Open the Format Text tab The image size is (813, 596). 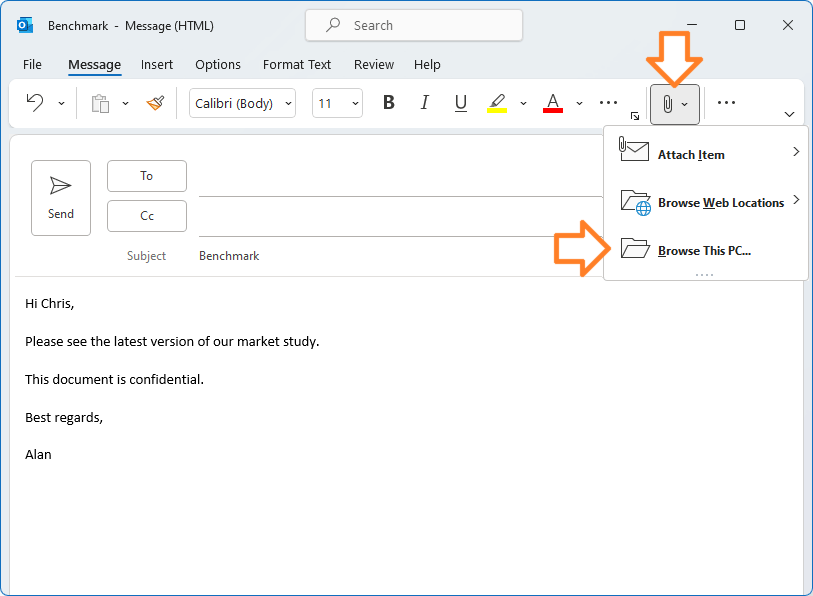click(x=296, y=64)
